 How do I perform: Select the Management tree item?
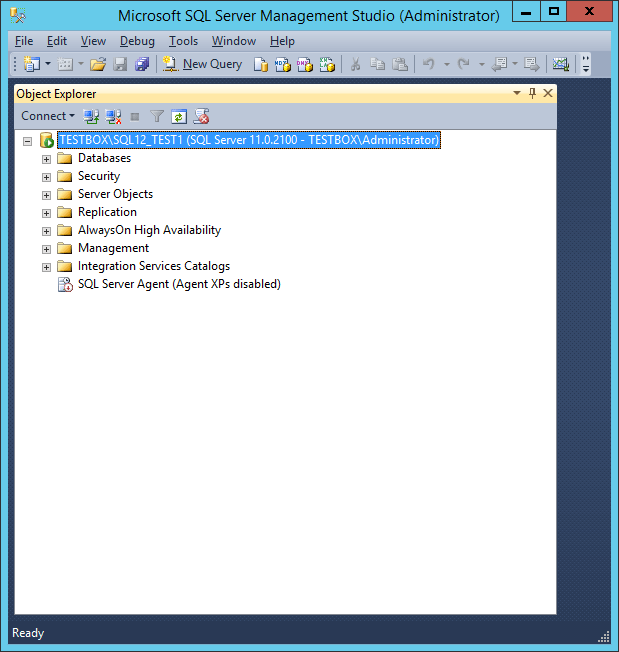[113, 248]
